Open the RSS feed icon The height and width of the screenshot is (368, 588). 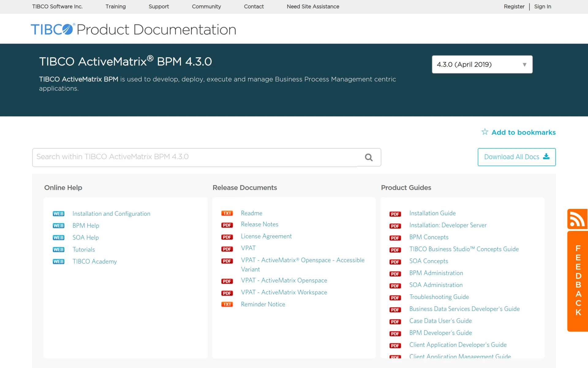577,219
